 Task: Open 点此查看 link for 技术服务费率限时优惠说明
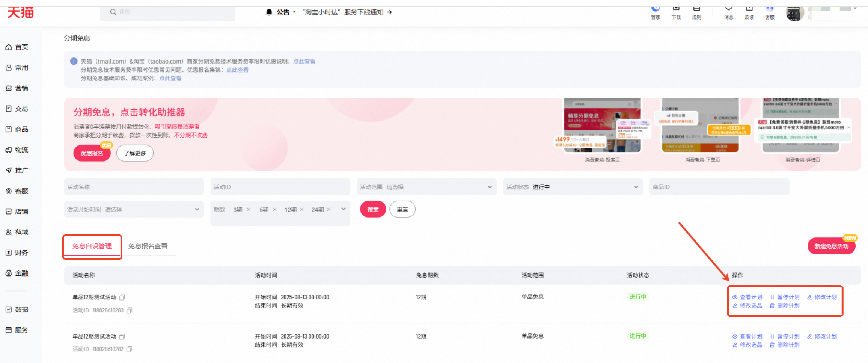click(304, 61)
